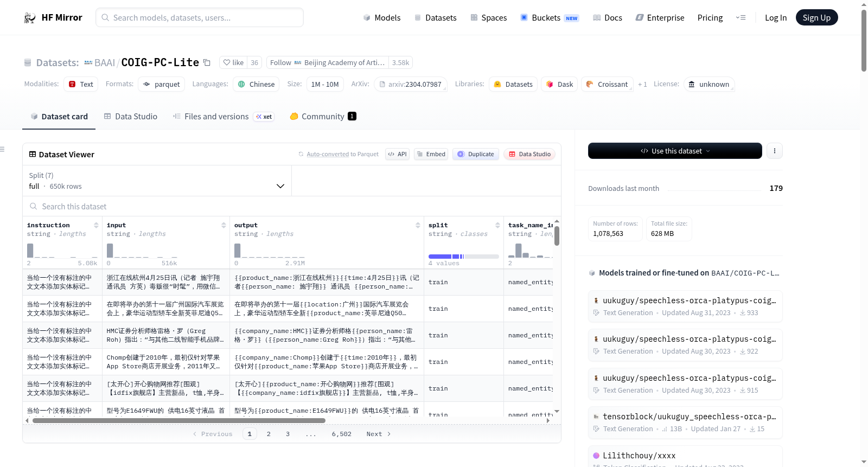868x467 pixels.
Task: Switch to the Data Studio tab
Action: [131, 116]
